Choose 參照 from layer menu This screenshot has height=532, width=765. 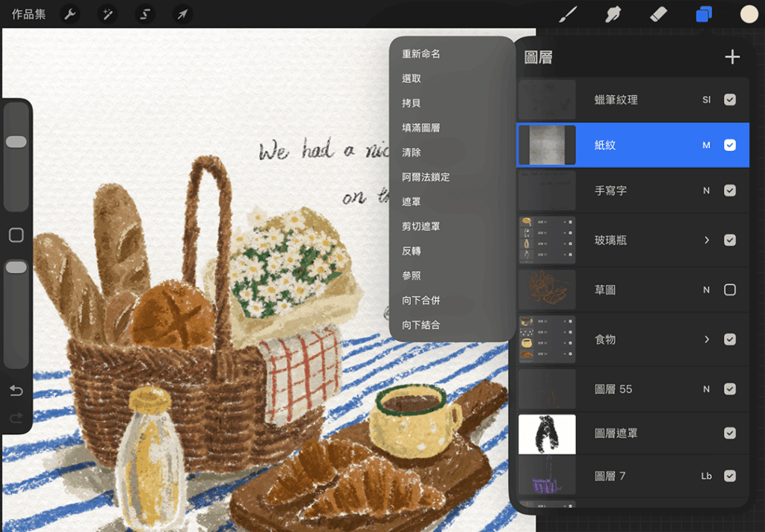(412, 275)
